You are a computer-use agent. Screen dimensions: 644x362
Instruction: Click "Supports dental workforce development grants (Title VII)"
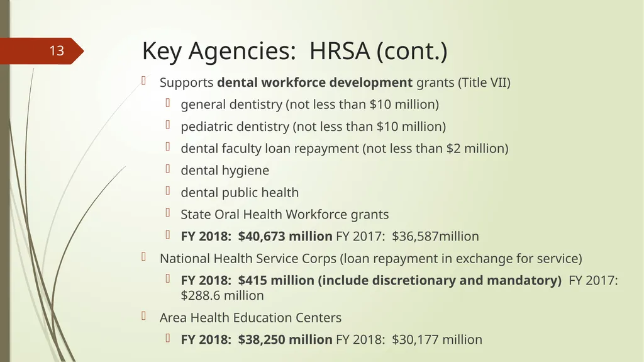(x=335, y=82)
